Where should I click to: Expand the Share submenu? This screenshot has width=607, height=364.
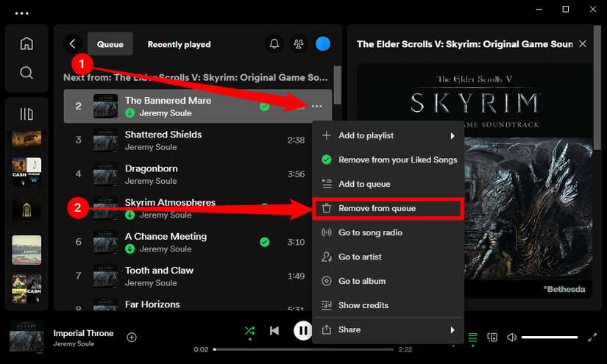[388, 329]
